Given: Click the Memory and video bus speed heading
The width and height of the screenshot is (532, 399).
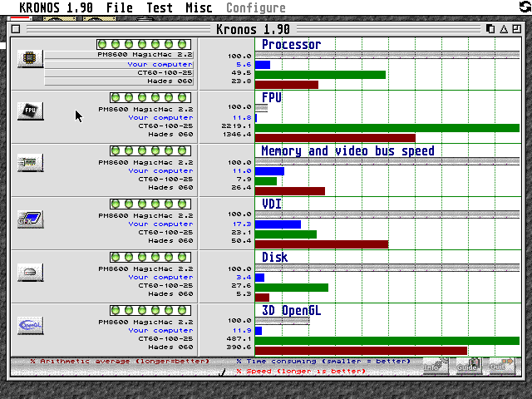Looking at the screenshot, I should [347, 151].
